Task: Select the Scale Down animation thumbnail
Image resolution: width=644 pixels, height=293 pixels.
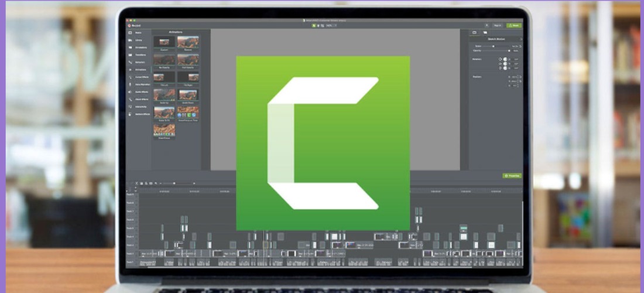Action: coord(188,95)
